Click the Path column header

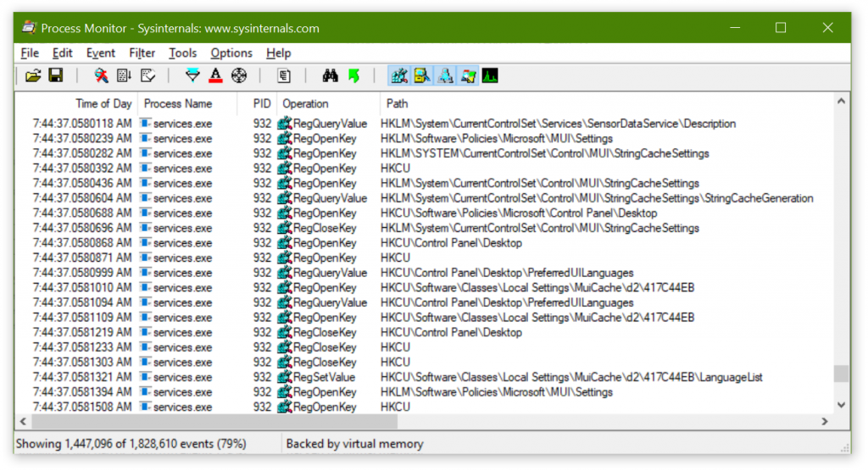pos(397,103)
